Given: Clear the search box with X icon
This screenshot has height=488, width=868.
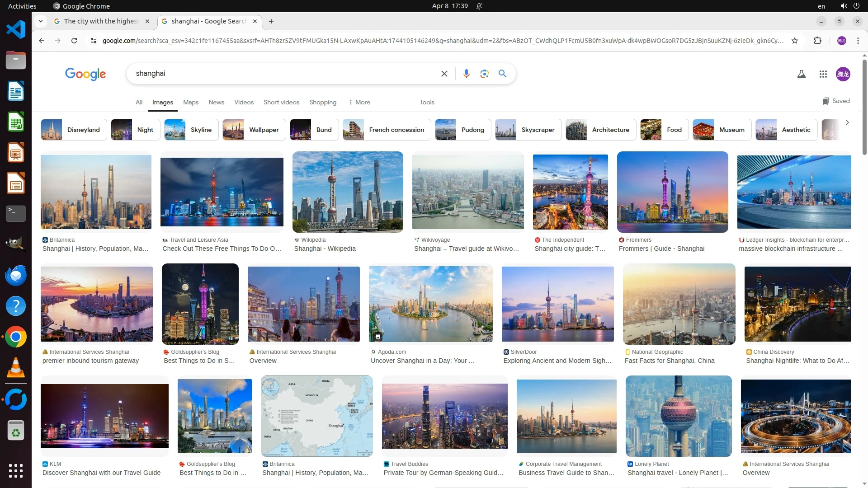Looking at the screenshot, I should (444, 74).
